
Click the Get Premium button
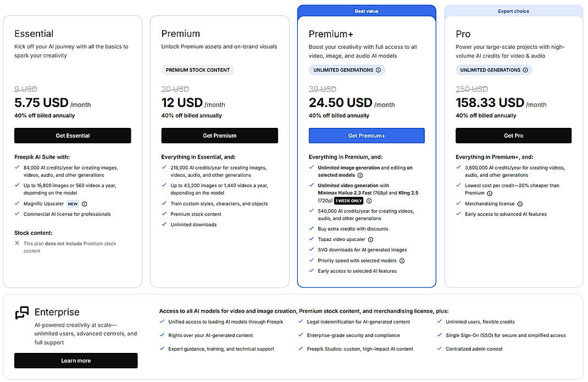220,136
